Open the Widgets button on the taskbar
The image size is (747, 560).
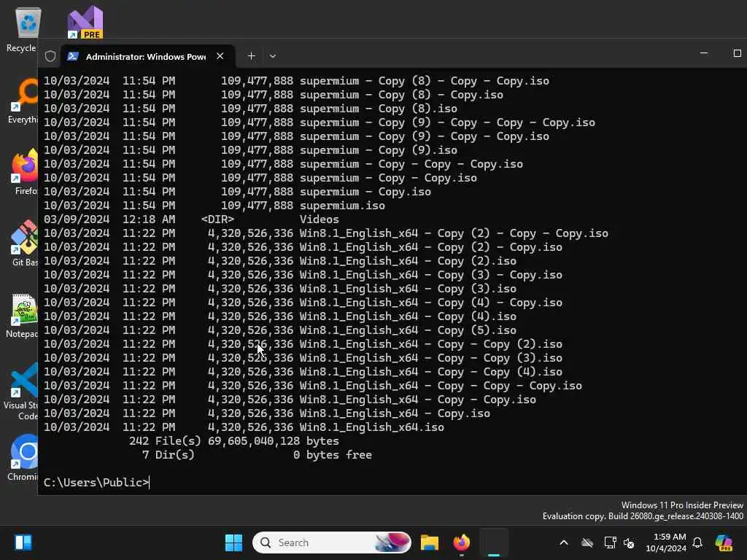(23, 542)
